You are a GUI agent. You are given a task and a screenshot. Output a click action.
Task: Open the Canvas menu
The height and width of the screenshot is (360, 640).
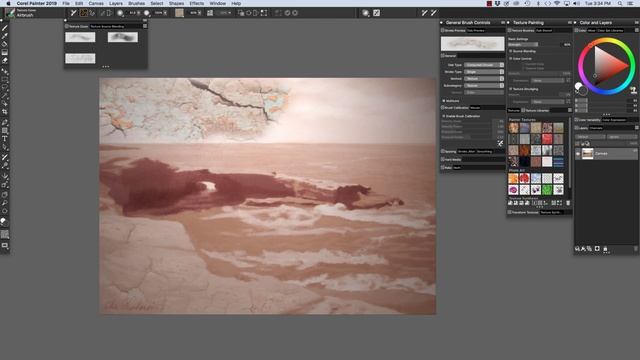tap(96, 3)
